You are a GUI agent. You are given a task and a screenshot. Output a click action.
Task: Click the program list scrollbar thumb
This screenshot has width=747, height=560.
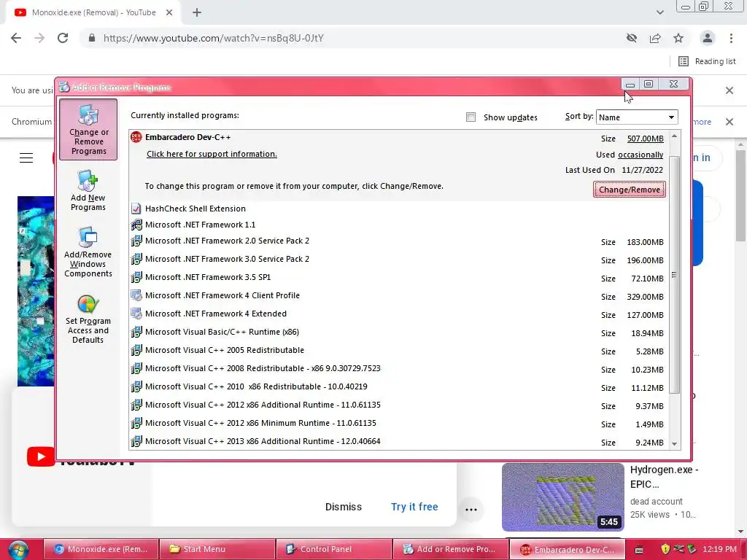pos(674,275)
